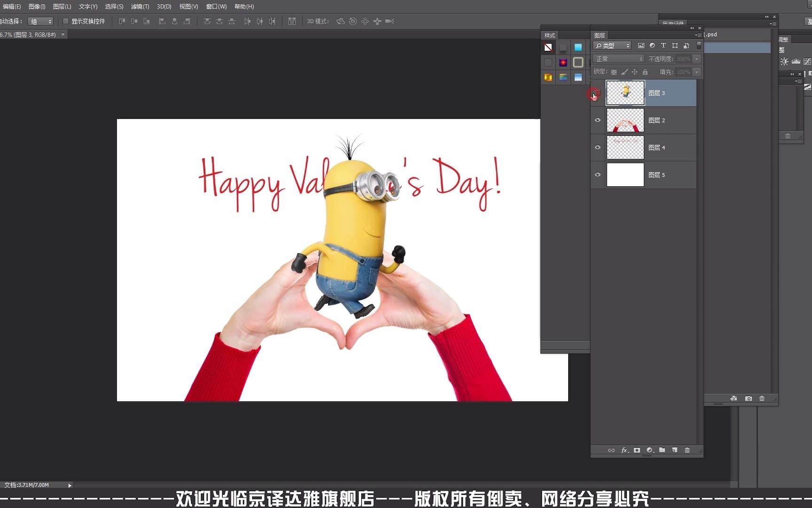Apply the cyan blue style swatch
This screenshot has height=508, width=812.
578,47
